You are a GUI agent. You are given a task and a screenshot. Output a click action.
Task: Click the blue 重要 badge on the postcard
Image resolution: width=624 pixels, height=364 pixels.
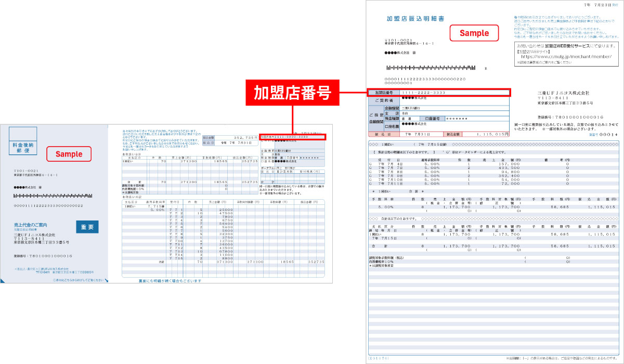coord(87,227)
